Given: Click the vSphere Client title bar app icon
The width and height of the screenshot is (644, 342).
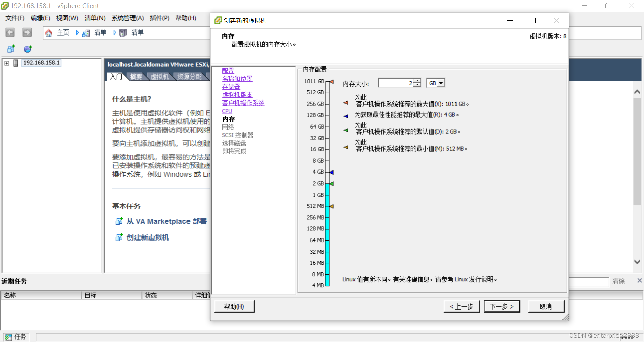Looking at the screenshot, I should click(5, 6).
